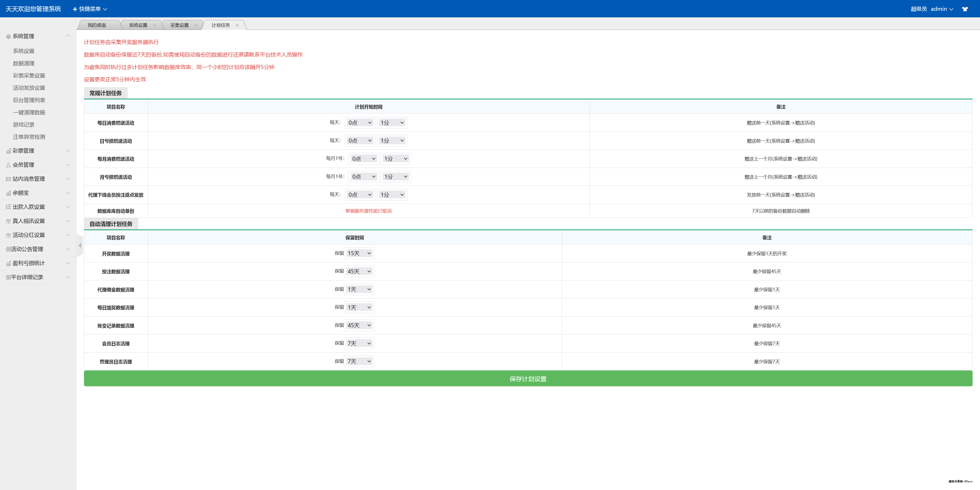Close the 计划任务 tab with its X
The image size is (980, 490).
(x=237, y=25)
